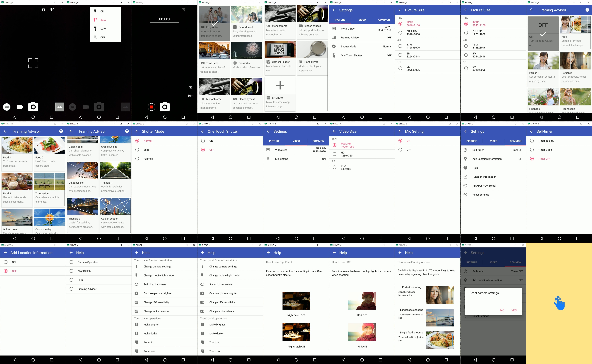The width and height of the screenshot is (592, 364).
Task: Pick the Hand Mirror mode card
Action: point(312,58)
